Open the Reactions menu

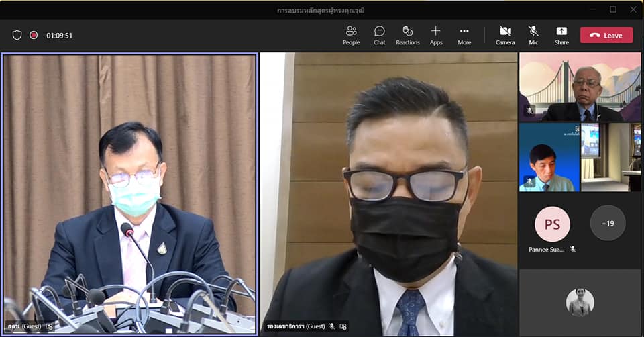click(407, 35)
